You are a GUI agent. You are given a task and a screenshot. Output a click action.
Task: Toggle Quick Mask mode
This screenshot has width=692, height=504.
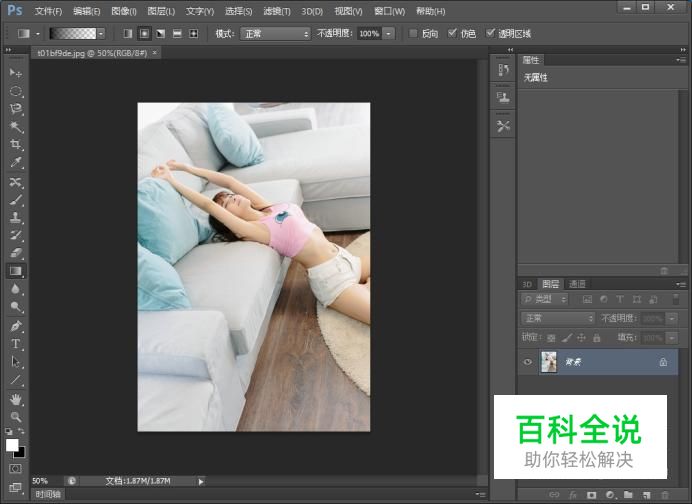[x=15, y=468]
